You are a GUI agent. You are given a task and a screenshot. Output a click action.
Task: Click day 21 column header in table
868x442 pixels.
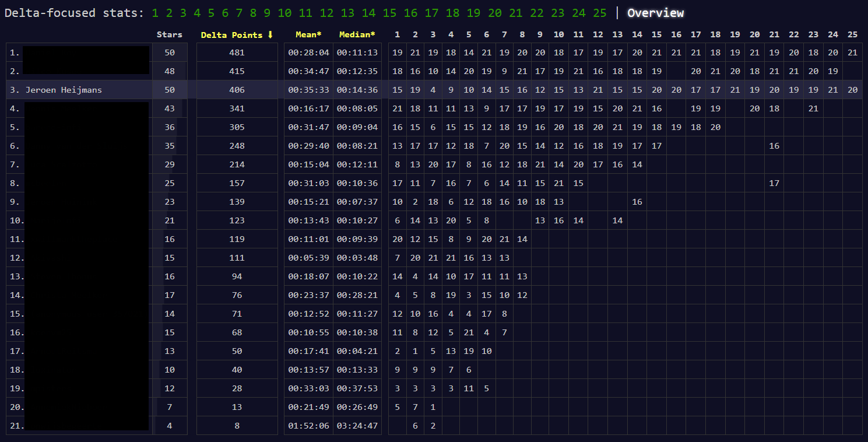pyautogui.click(x=774, y=35)
